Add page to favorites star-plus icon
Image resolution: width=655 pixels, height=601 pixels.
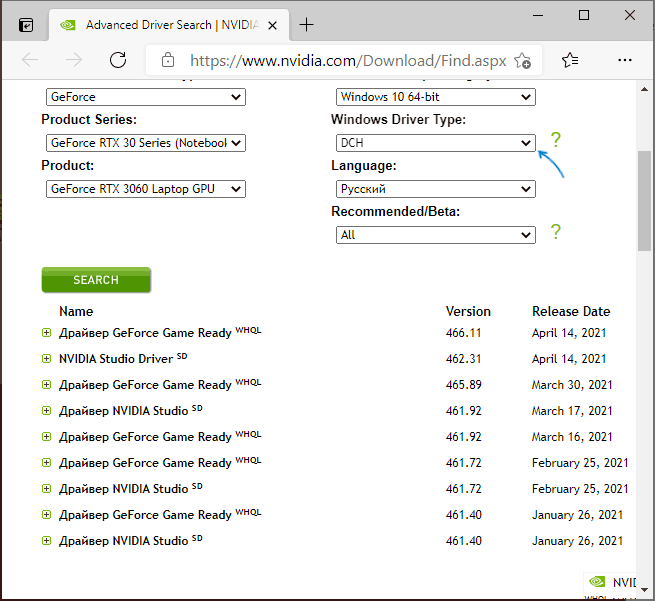(x=522, y=61)
